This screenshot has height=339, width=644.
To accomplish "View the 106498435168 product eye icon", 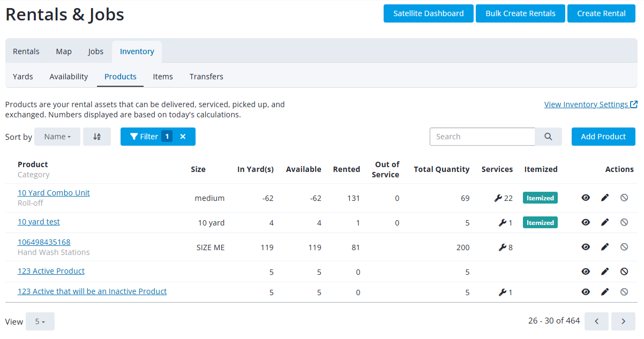I will 586,247.
